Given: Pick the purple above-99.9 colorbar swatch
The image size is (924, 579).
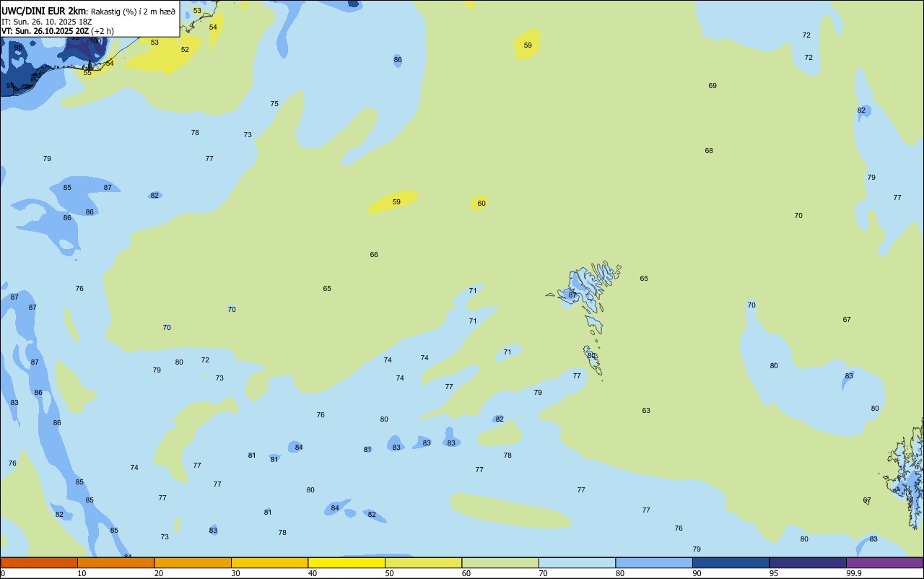Looking at the screenshot, I should pos(884,562).
